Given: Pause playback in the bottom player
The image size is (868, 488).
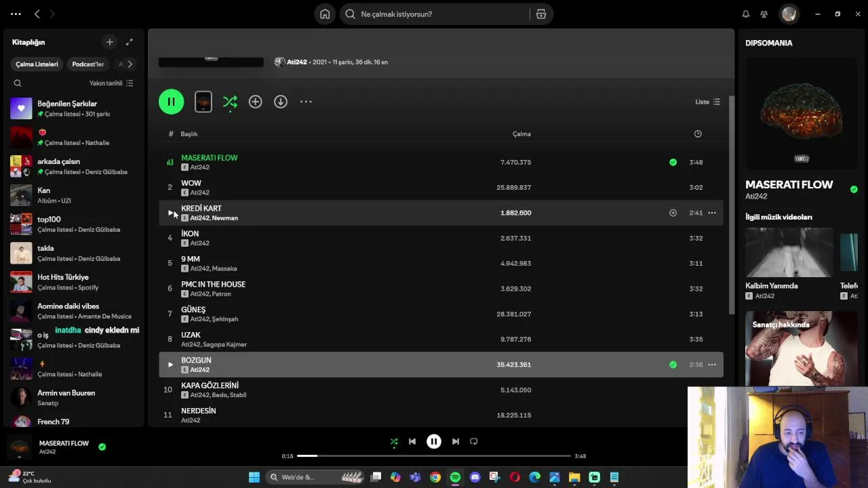Looking at the screenshot, I should click(x=434, y=441).
